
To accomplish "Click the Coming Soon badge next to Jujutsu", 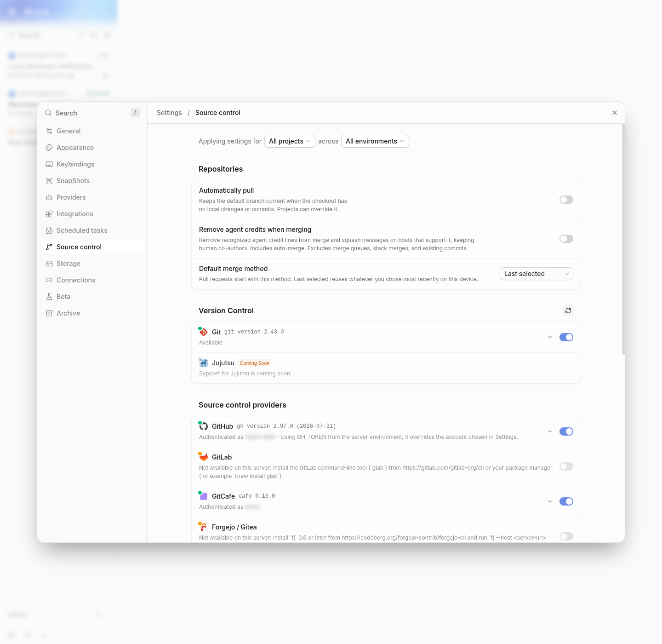I will 255,363.
